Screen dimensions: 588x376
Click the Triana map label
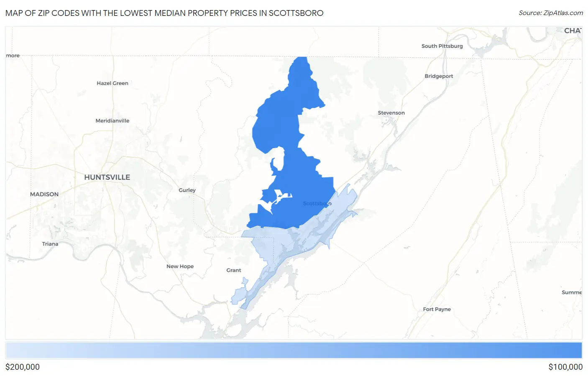(x=50, y=244)
